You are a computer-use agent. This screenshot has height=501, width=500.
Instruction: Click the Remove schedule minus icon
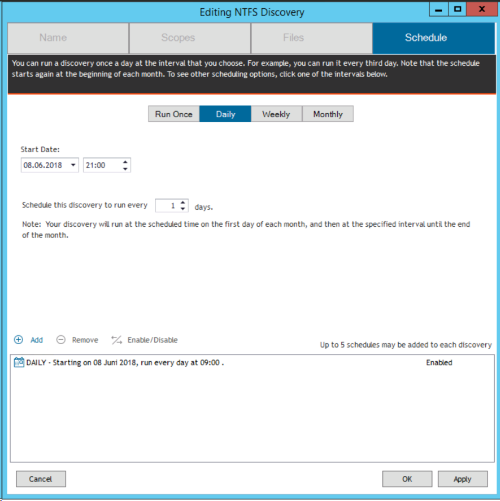61,340
